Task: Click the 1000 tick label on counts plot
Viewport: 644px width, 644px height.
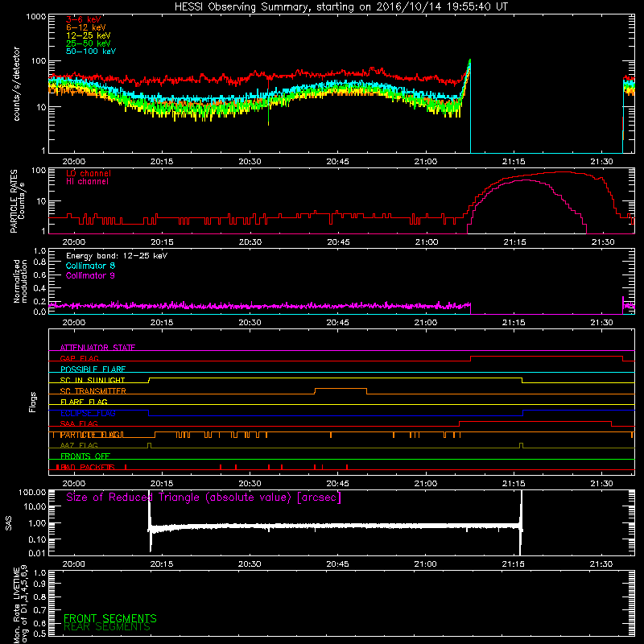Action: point(36,17)
